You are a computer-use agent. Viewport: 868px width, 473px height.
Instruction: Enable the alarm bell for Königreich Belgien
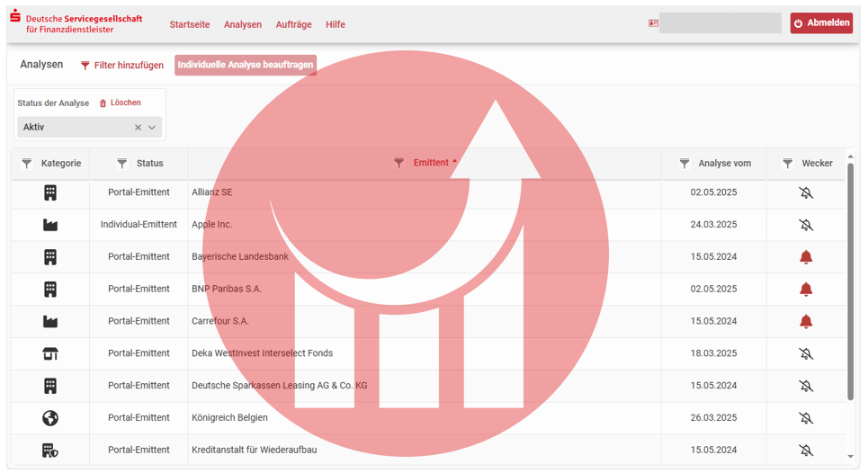pos(806,417)
